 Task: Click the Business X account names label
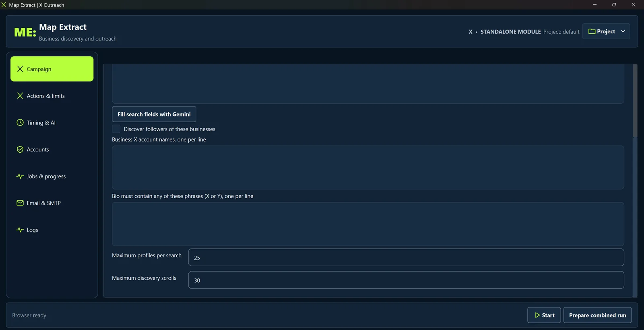coord(159,139)
